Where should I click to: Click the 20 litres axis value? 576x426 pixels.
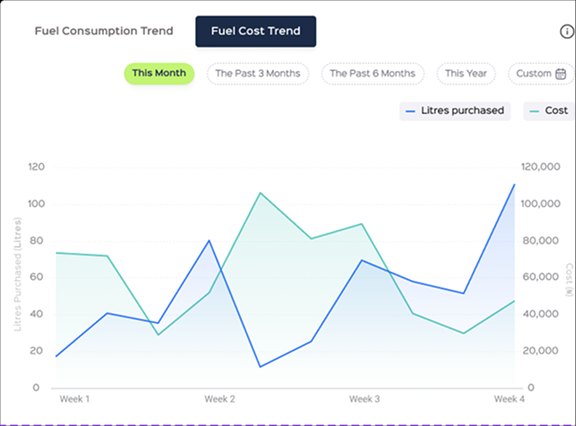(36, 351)
